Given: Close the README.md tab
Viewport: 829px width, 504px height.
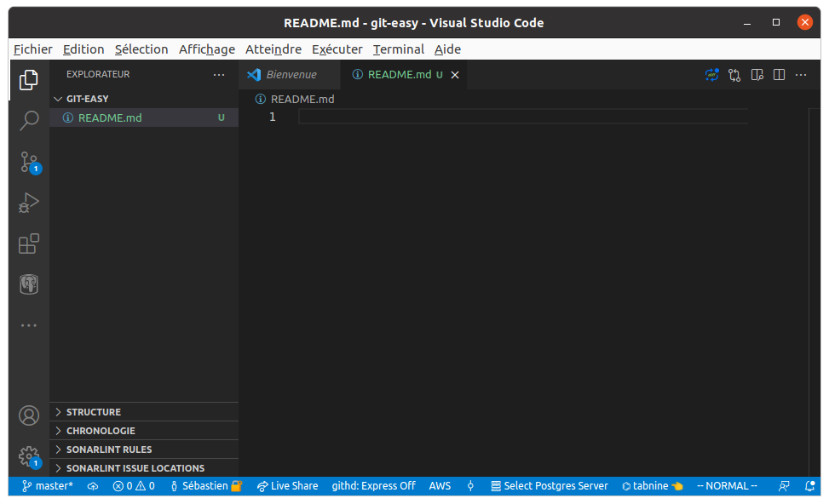Looking at the screenshot, I should [455, 75].
